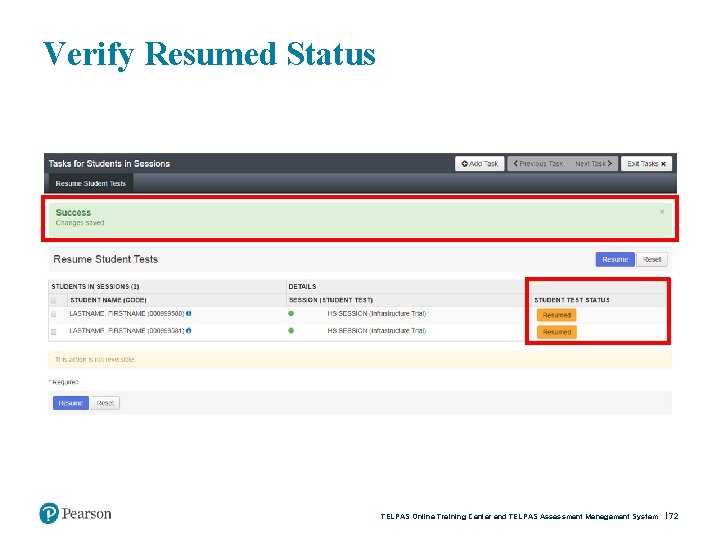Open the Resume Student Tests tab
The image size is (720, 540).
[x=90, y=183]
